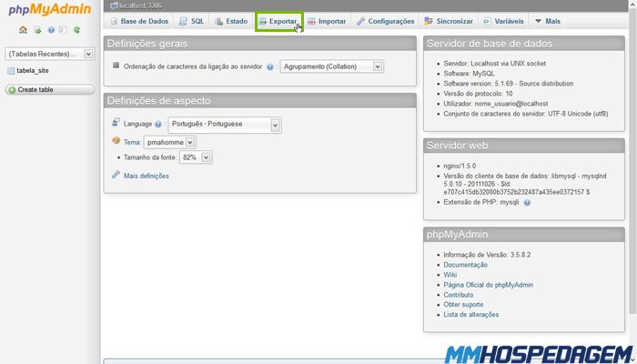Click the 'Definições gerais' panel header
Screen dimensions: 637x364
[260, 44]
